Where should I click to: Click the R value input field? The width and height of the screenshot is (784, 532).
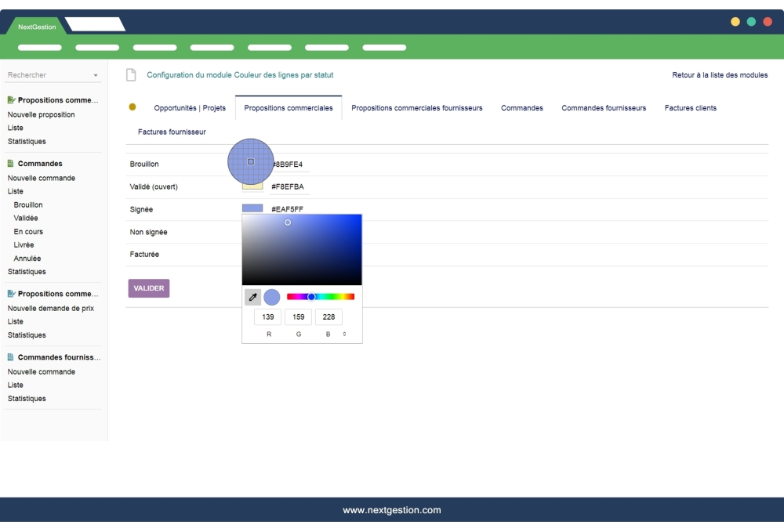click(267, 317)
